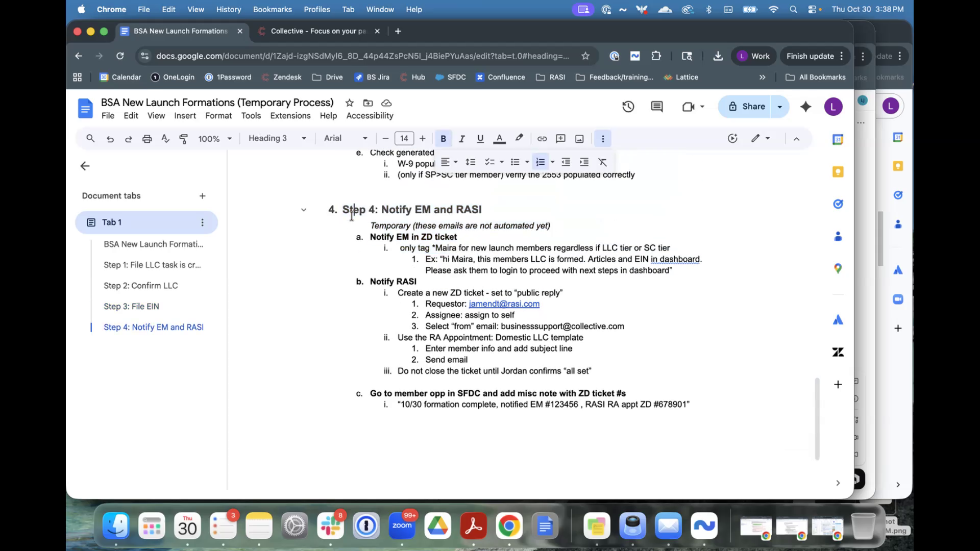Click the Print icon

pyautogui.click(x=147, y=139)
